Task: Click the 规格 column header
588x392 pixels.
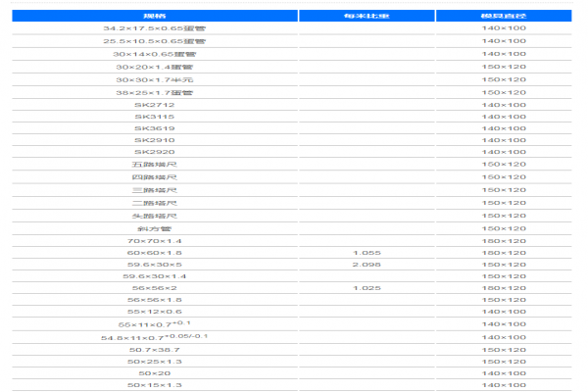Action: [x=155, y=16]
